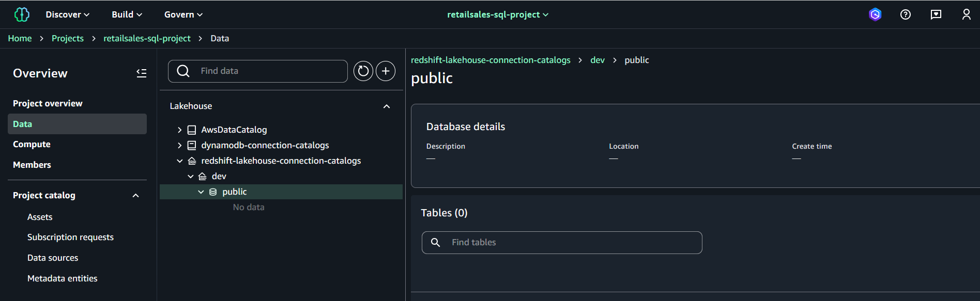Screen dimensions: 980x301
Task: Expand the AwsDataCatalog tree node
Action: [179, 130]
